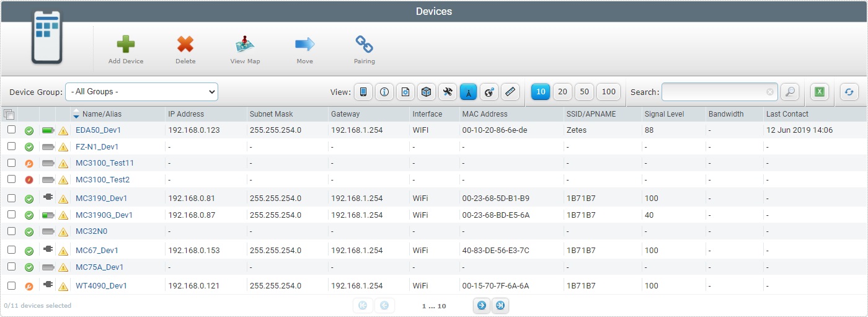The height and width of the screenshot is (317, 868).
Task: Select the 3D box package view icon
Action: (426, 92)
